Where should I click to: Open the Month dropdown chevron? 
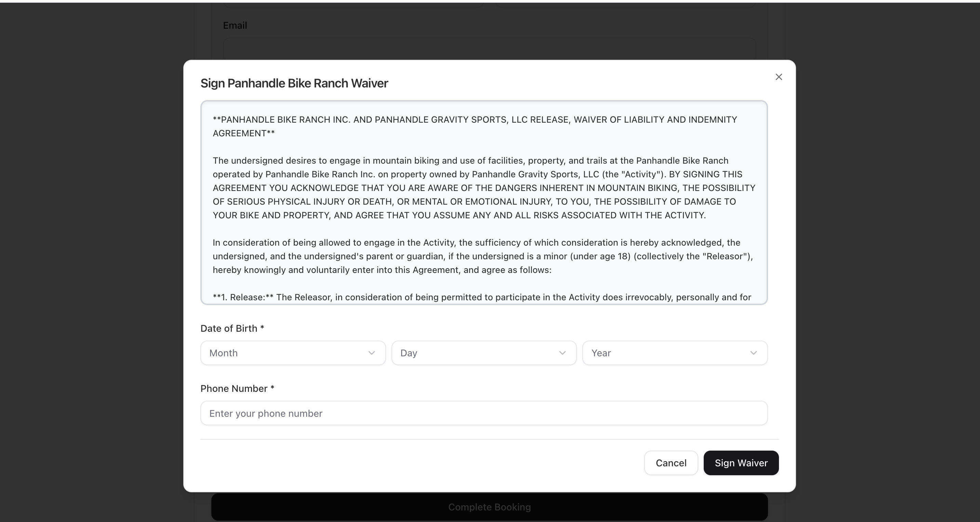coord(371,353)
